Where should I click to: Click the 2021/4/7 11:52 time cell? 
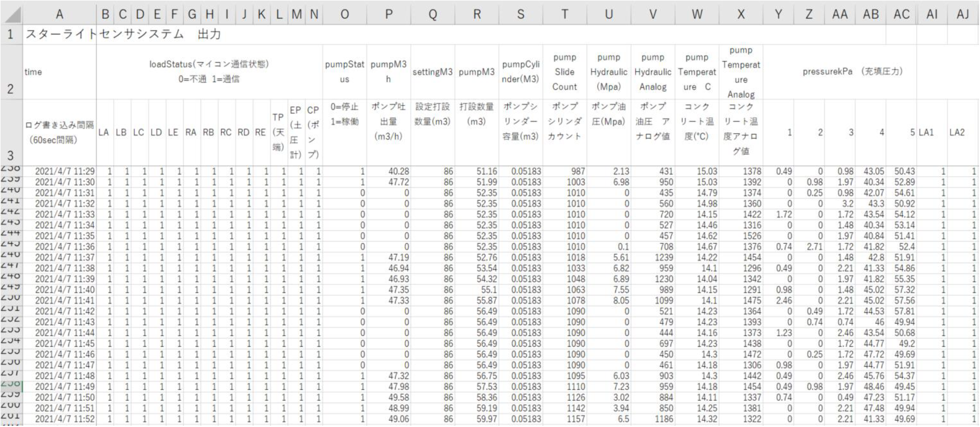(59, 419)
